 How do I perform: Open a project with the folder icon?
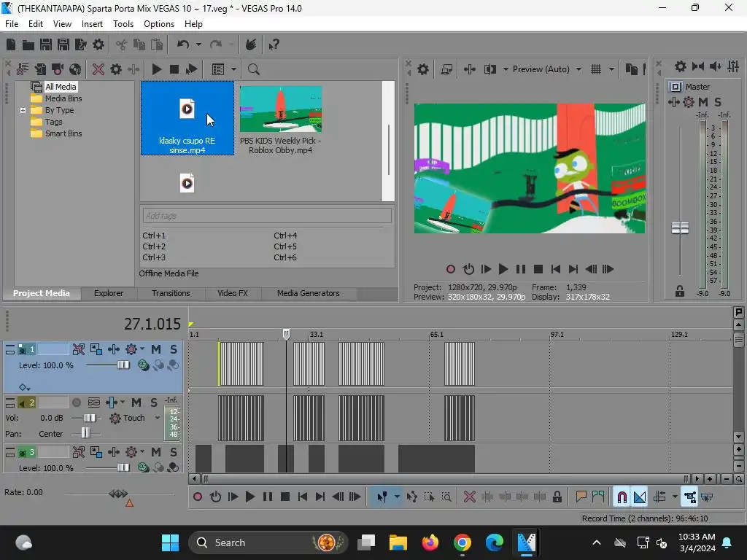[x=28, y=44]
